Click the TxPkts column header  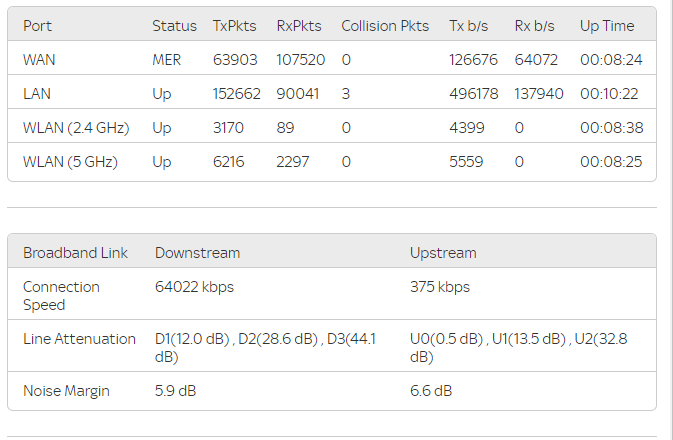coord(234,26)
